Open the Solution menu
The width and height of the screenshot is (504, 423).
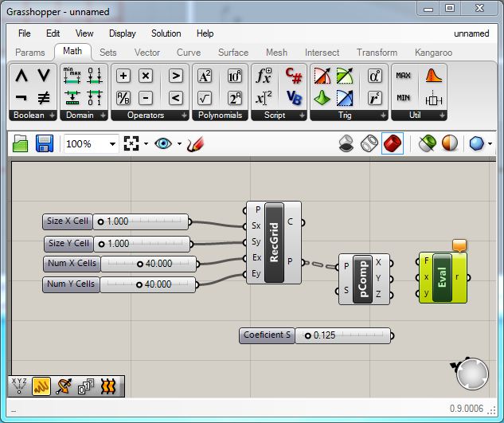coord(166,33)
